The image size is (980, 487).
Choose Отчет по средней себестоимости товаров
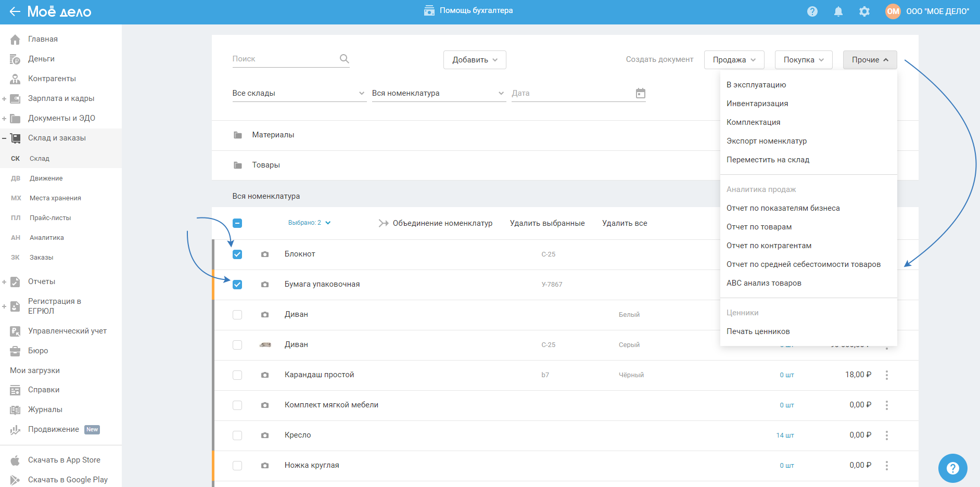[803, 264]
